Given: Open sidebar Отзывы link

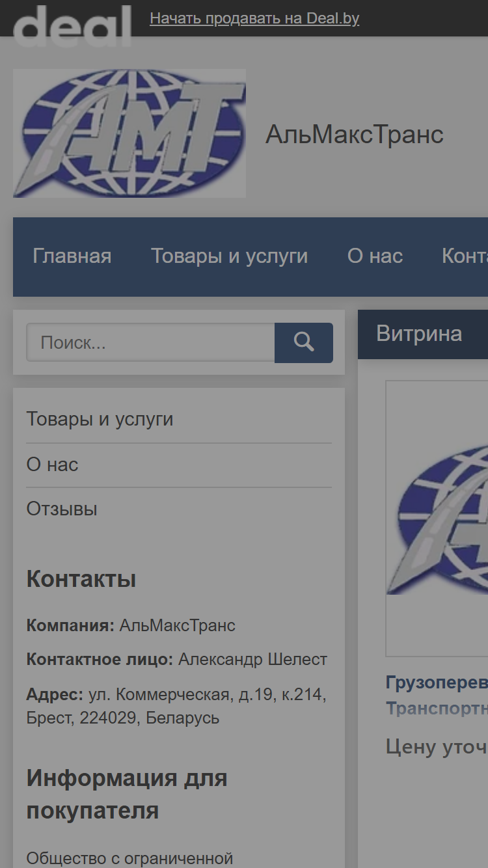Looking at the screenshot, I should (62, 509).
